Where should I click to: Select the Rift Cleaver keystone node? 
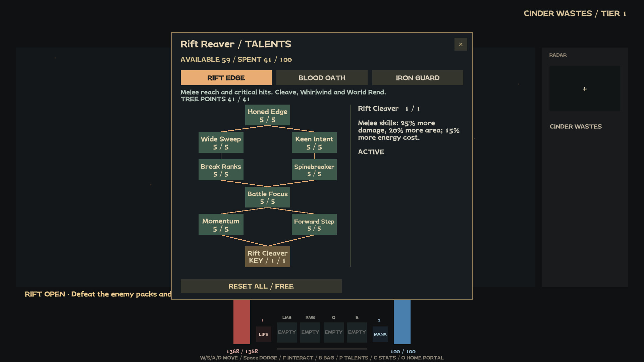[267, 257]
